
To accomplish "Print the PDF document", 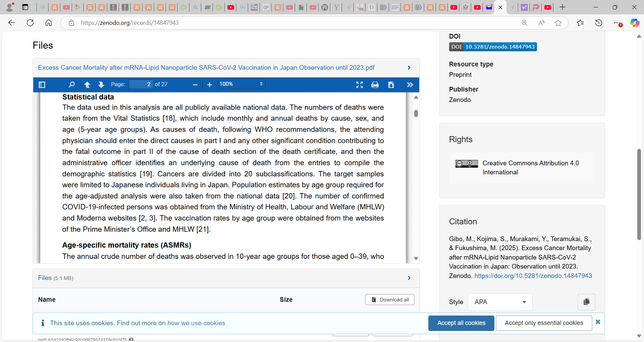I will [375, 85].
